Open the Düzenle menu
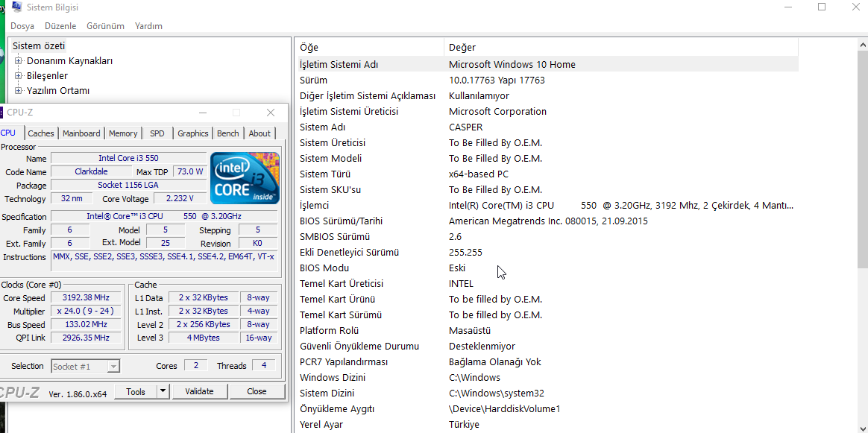This screenshot has height=433, width=868. click(60, 26)
